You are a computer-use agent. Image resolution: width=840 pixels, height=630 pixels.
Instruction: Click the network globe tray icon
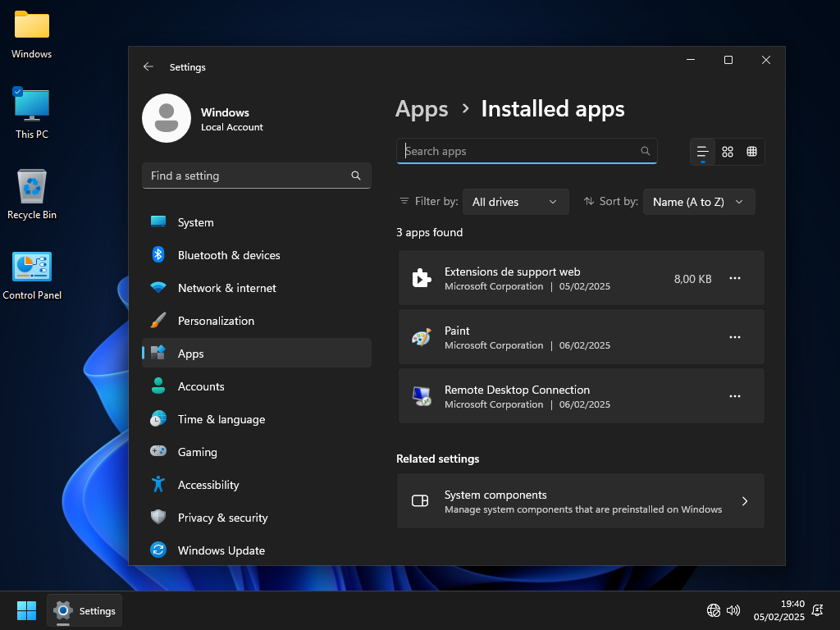click(x=714, y=610)
